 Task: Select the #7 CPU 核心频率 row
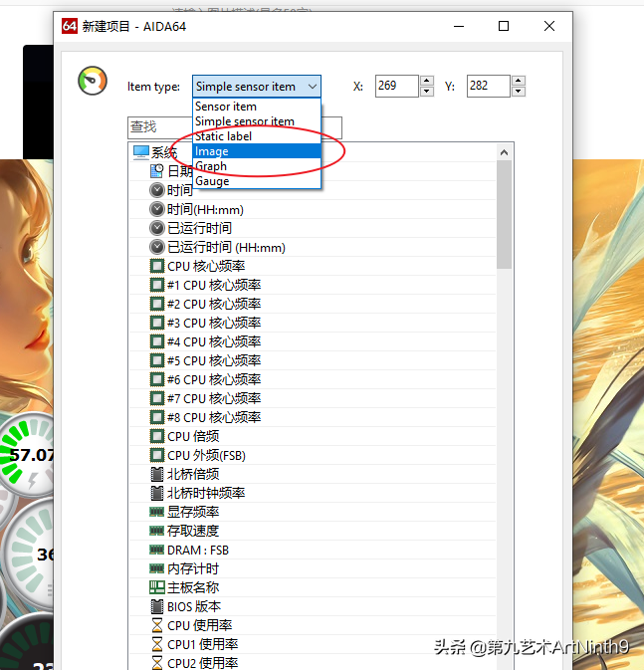click(313, 398)
